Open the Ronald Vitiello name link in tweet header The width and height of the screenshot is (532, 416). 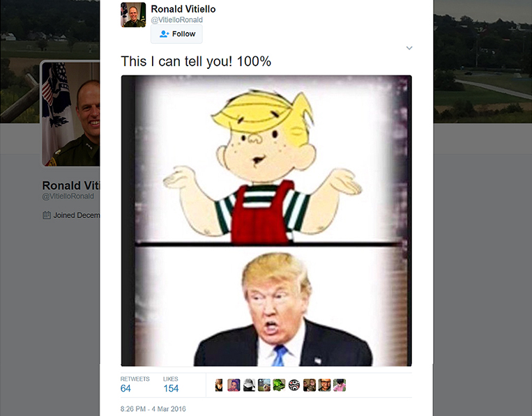coord(183,9)
